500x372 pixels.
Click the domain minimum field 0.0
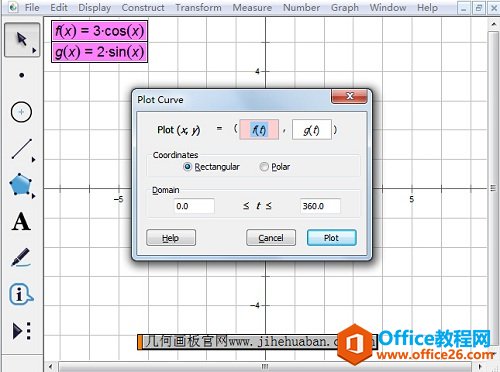coord(194,206)
